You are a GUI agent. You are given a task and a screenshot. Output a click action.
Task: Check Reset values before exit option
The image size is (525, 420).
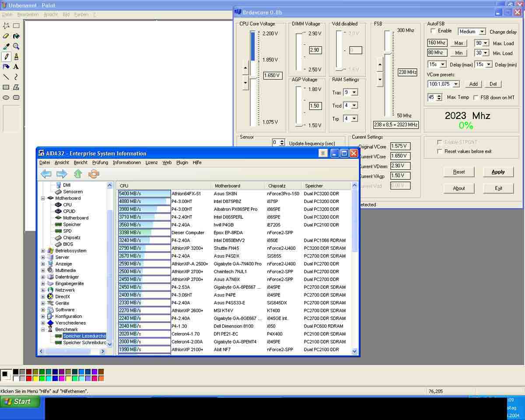click(440, 151)
